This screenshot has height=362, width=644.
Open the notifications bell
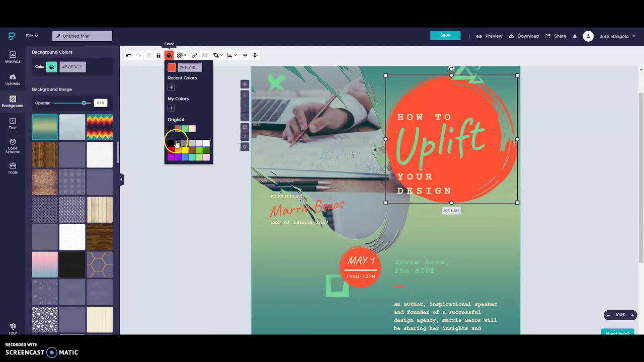coord(575,36)
